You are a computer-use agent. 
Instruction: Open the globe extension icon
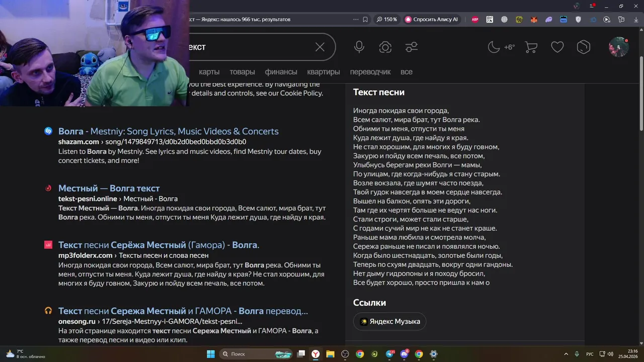(504, 20)
